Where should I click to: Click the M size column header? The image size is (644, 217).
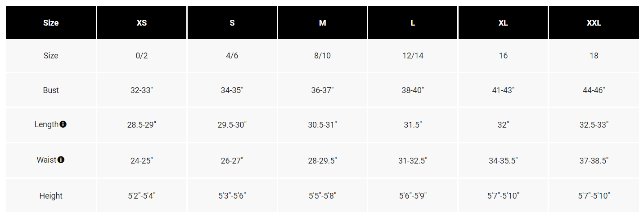(323, 23)
